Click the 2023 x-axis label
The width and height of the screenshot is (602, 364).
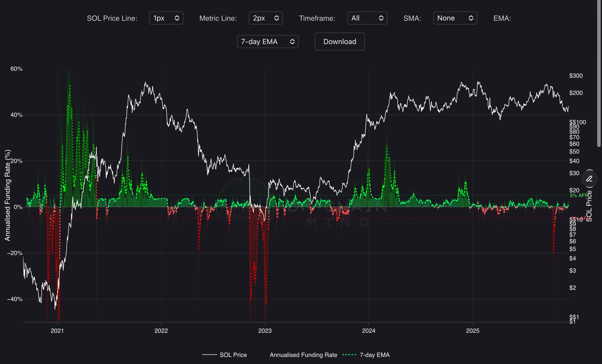265,331
